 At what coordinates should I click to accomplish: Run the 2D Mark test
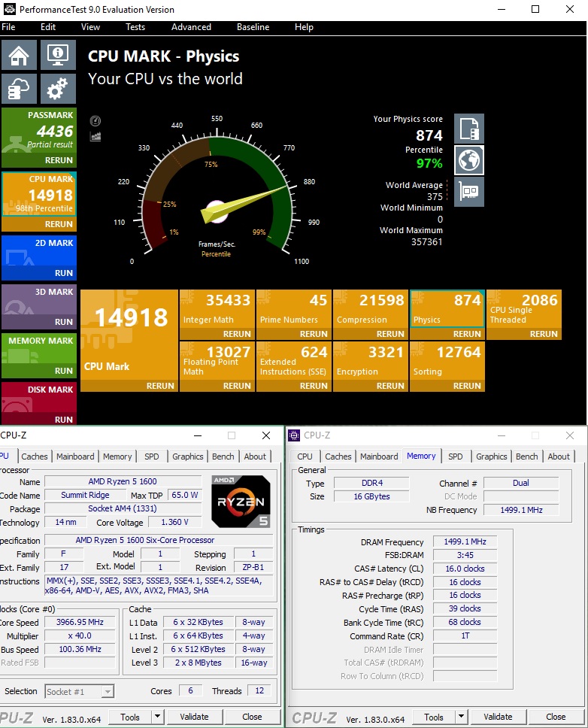point(64,273)
